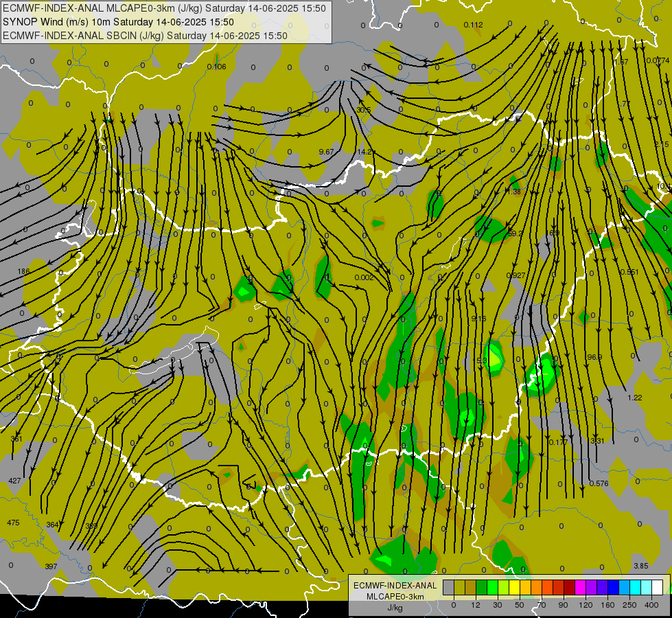Screen dimensions: 672x618
Task: Click the 59.2 map value
Action: click(515, 233)
